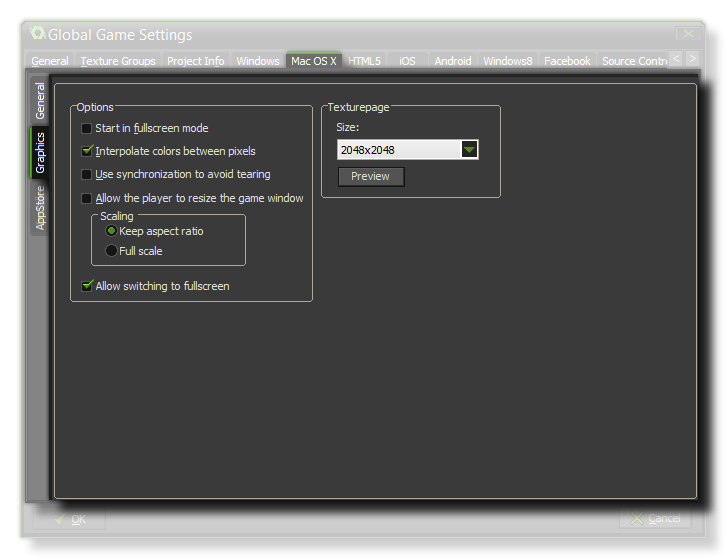Select the Keep aspect ratio option
The width and height of the screenshot is (726, 558).
tap(111, 231)
